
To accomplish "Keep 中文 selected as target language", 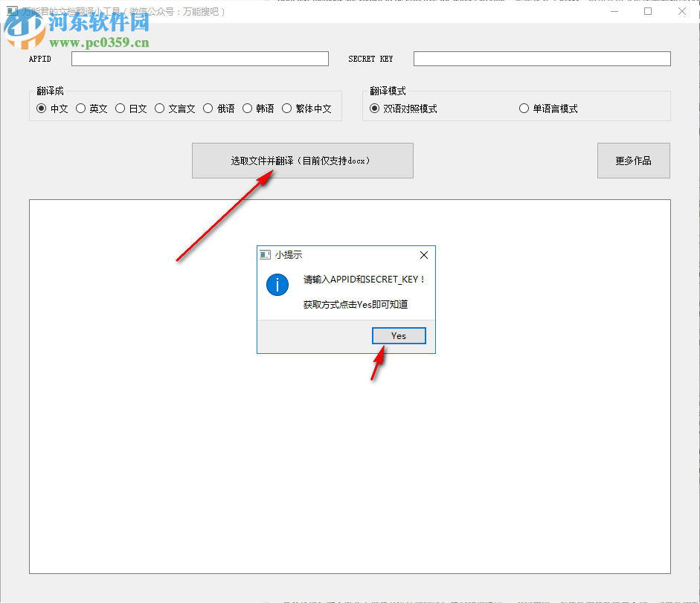I will click(41, 108).
